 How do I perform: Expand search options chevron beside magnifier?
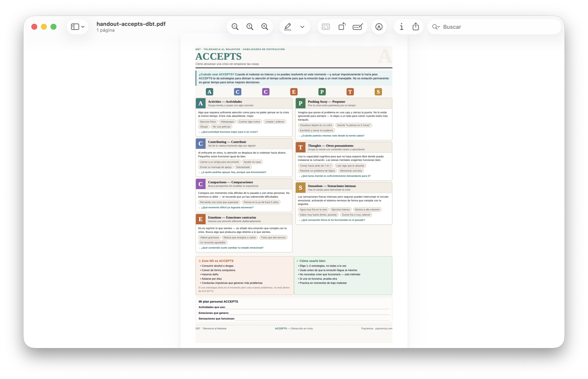(438, 27)
